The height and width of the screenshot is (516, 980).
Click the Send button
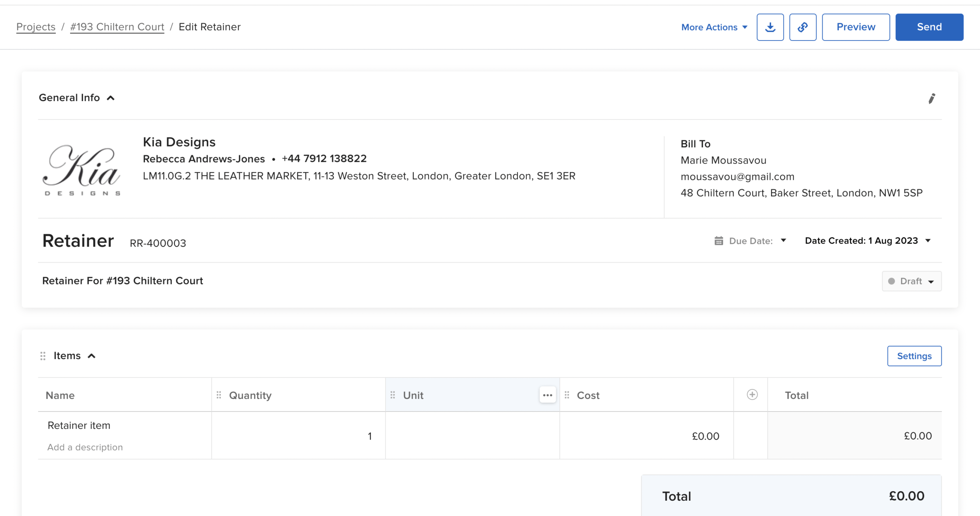pos(929,27)
